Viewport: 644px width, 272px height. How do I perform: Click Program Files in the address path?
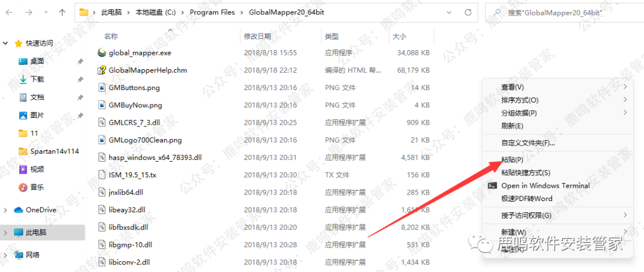(x=212, y=13)
